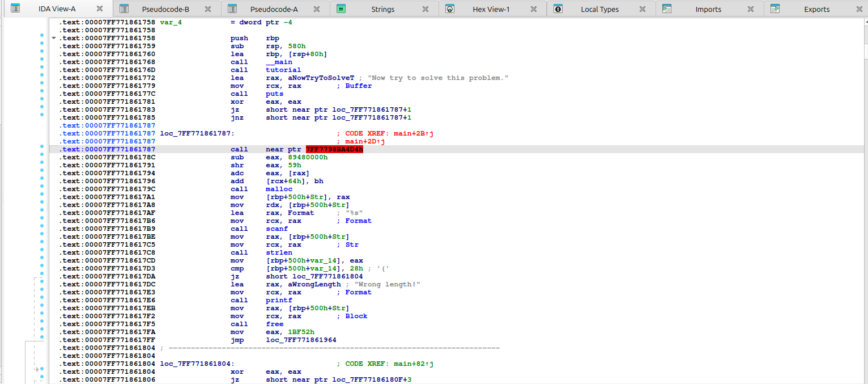The image size is (868, 384).
Task: Toggle breakpoint dot beside the call tutorial line
Action: click(42, 70)
